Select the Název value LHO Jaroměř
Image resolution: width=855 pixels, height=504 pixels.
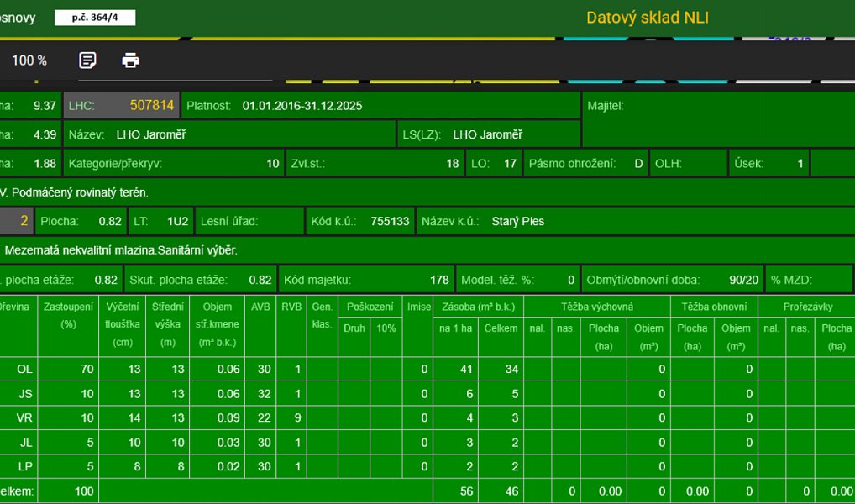pyautogui.click(x=151, y=134)
